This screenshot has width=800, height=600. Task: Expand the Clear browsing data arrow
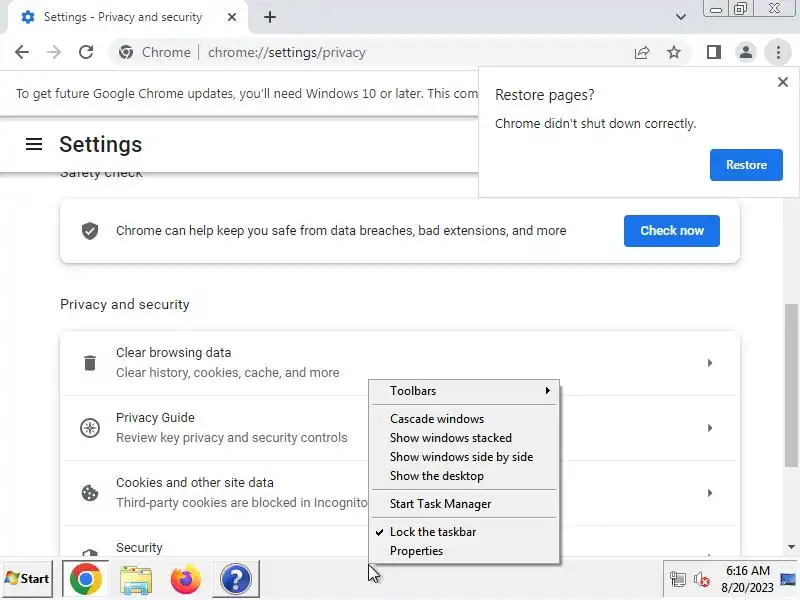(x=710, y=363)
